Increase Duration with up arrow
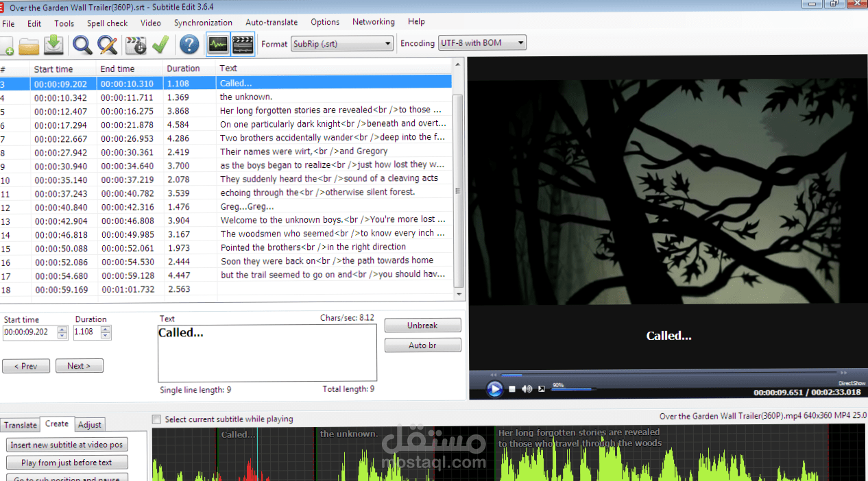 106,330
